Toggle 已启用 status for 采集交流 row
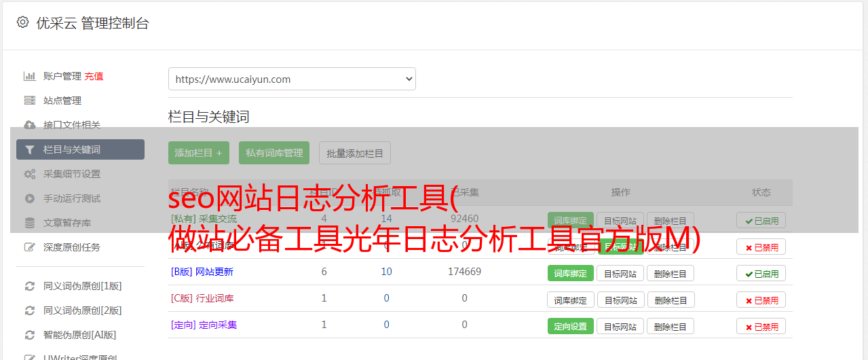The height and width of the screenshot is (360, 868). click(761, 220)
